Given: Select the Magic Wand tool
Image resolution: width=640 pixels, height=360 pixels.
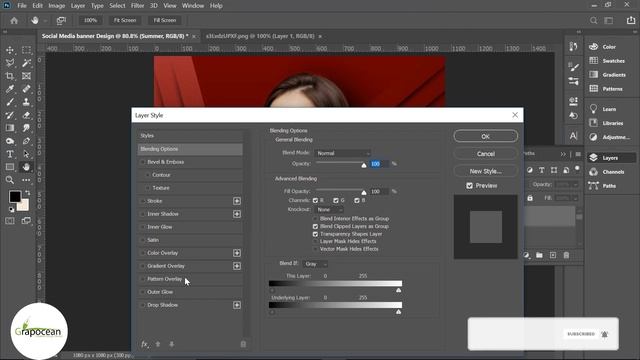Looking at the screenshot, I should [26, 63].
